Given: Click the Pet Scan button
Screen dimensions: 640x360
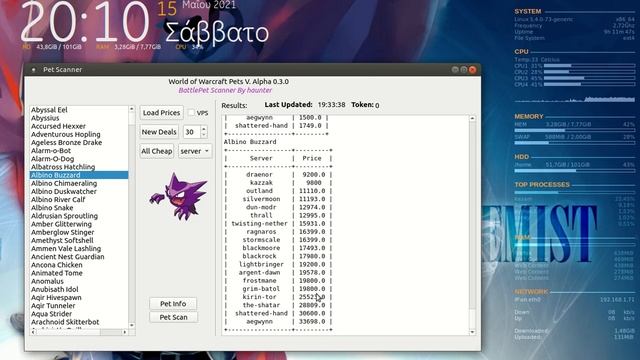Looking at the screenshot, I should coord(173,317).
